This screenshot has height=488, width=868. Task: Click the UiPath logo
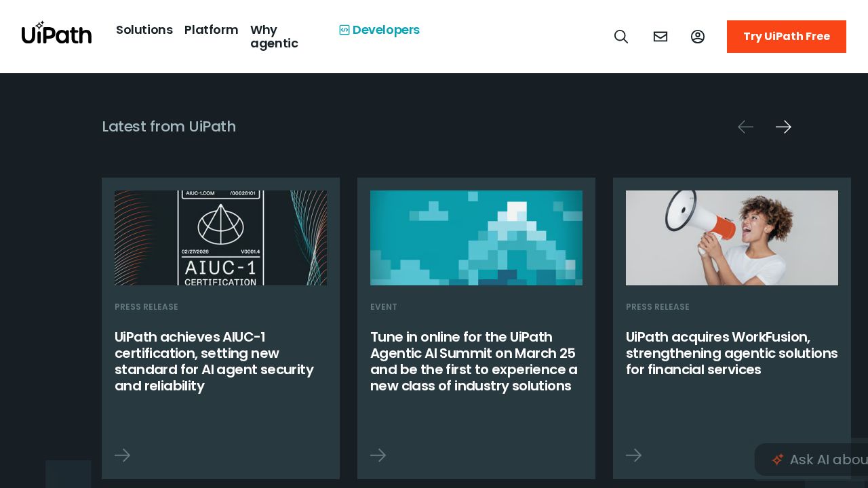[x=56, y=33]
